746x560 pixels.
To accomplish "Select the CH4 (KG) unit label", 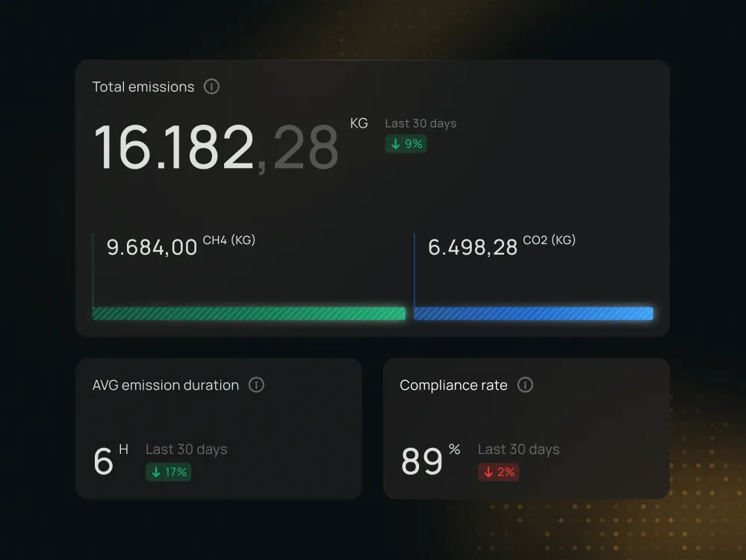I will (229, 240).
